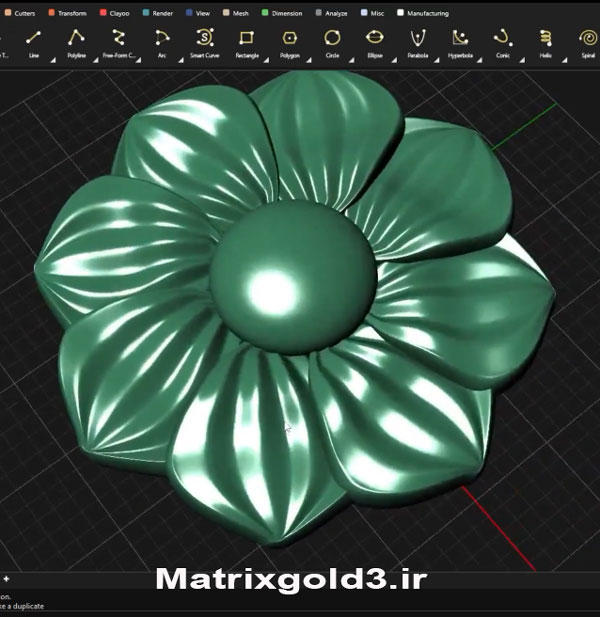
Task: Select the Spiral tool
Action: click(x=588, y=42)
